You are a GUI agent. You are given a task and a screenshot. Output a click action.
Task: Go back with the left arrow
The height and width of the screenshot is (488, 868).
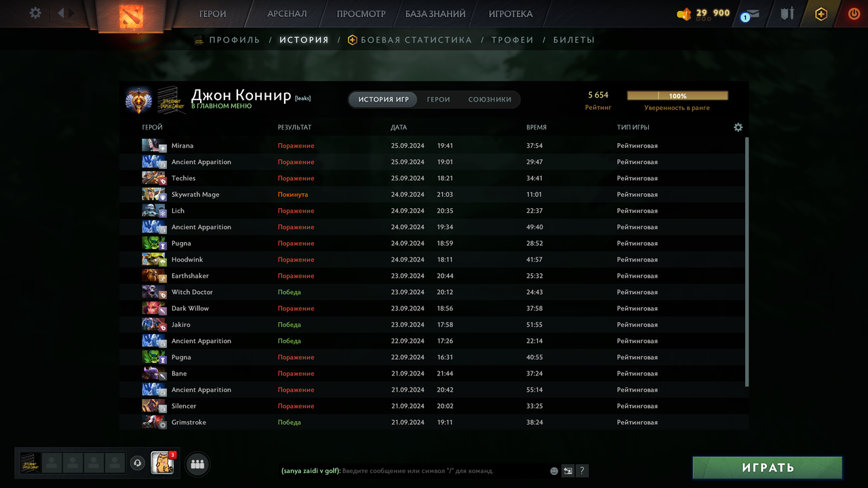pyautogui.click(x=60, y=13)
